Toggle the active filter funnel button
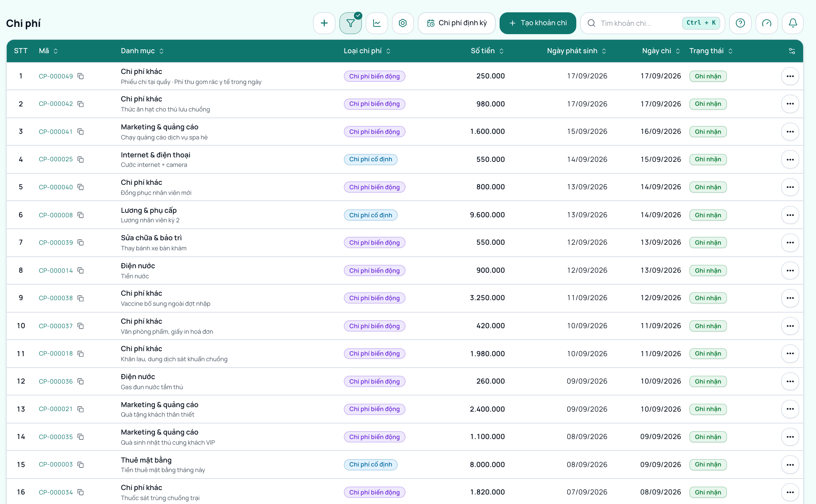The image size is (816, 504). (x=350, y=23)
